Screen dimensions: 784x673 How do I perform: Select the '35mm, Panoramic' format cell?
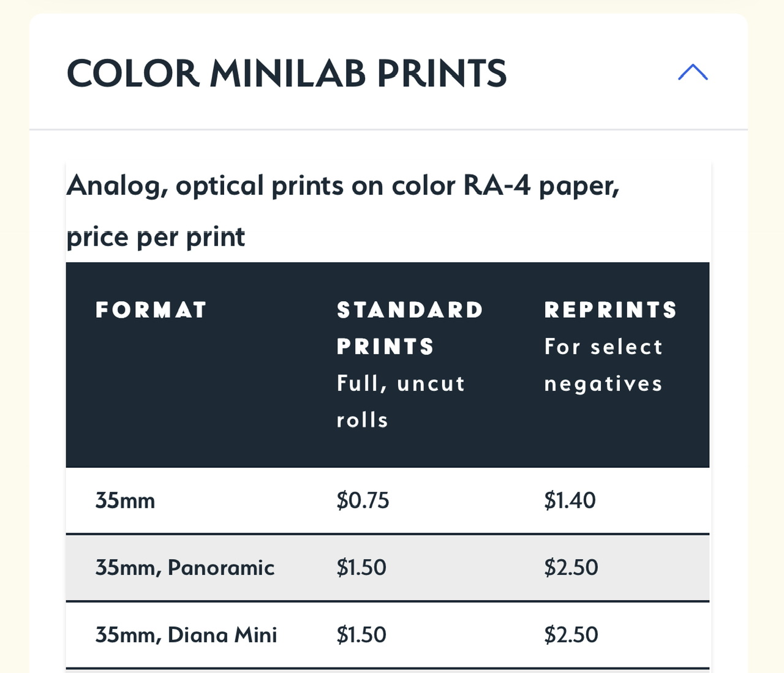184,568
